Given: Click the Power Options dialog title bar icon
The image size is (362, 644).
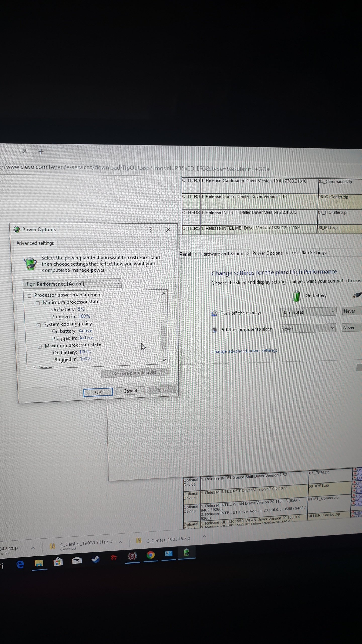Looking at the screenshot, I should tap(17, 229).
